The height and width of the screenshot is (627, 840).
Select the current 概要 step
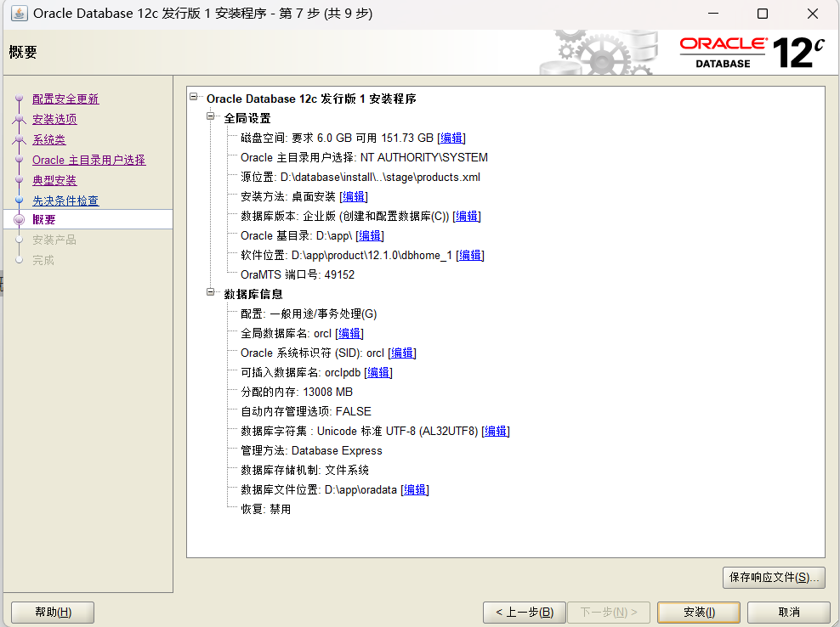click(x=44, y=219)
